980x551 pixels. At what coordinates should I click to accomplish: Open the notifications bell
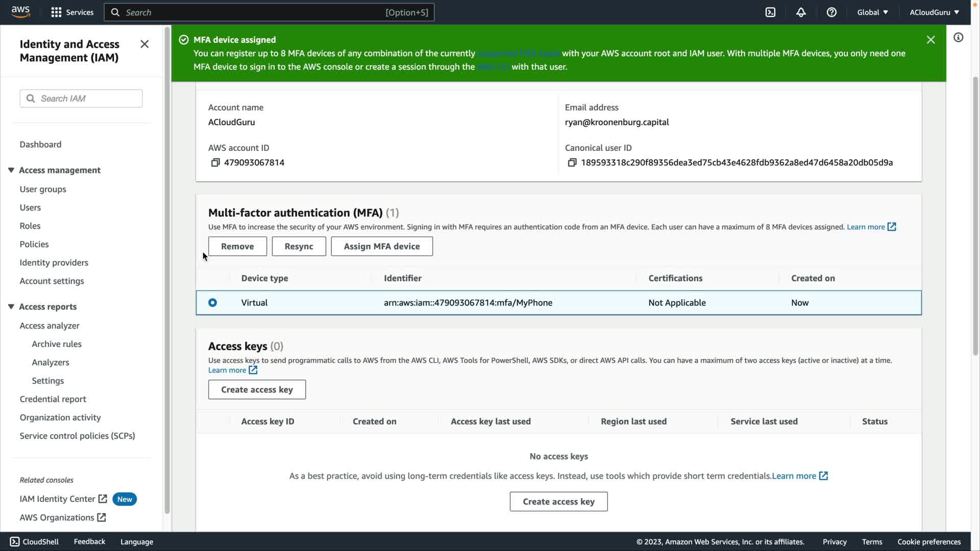coord(801,12)
